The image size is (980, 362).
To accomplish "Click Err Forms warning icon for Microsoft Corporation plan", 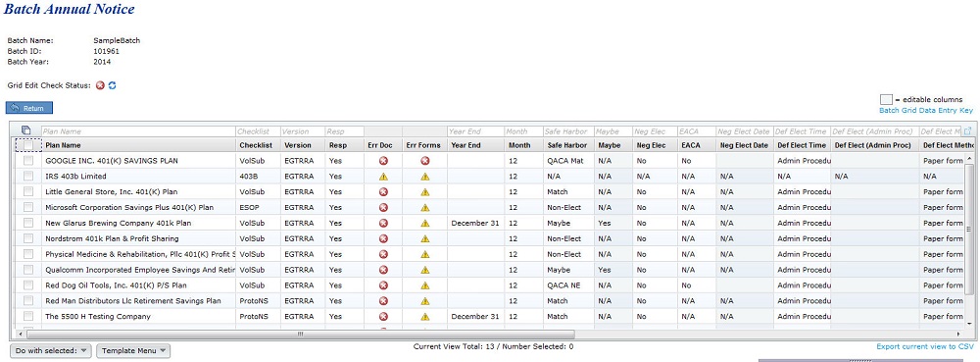I will click(x=425, y=208).
